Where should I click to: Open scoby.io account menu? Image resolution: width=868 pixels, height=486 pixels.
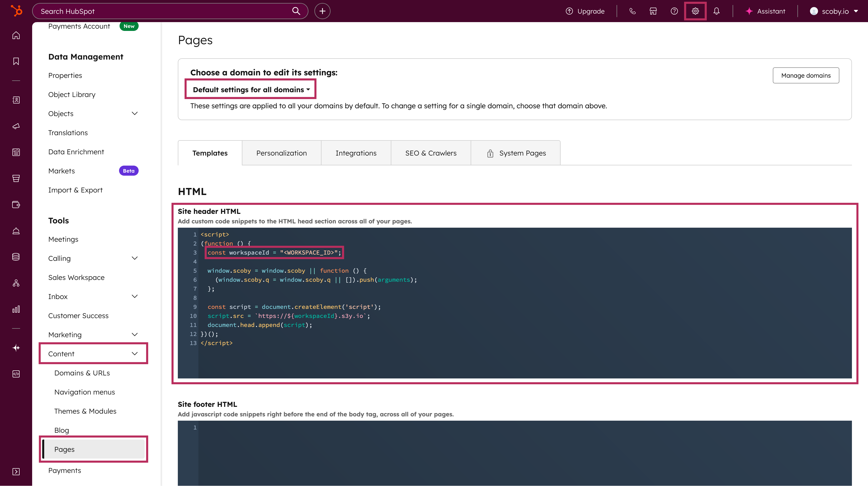[x=834, y=11]
